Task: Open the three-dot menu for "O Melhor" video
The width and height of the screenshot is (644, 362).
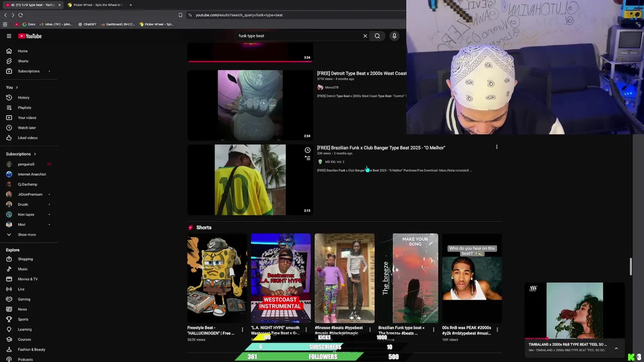Action: pyautogui.click(x=497, y=147)
